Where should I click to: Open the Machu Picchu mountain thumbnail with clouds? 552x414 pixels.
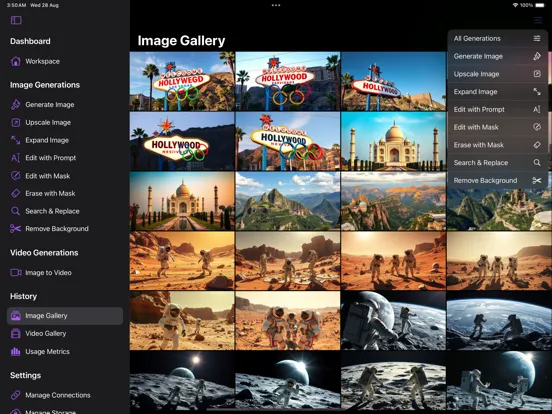(288, 201)
